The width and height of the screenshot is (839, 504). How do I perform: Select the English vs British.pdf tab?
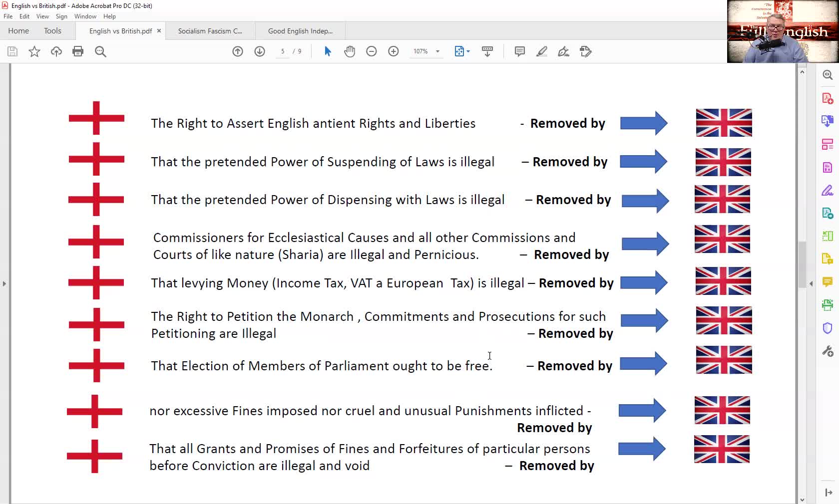pos(121,31)
